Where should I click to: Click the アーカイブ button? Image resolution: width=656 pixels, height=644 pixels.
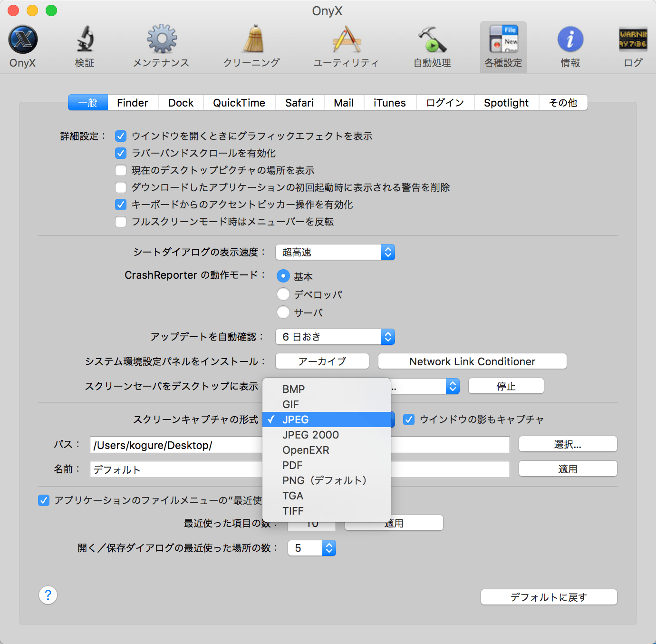point(322,361)
